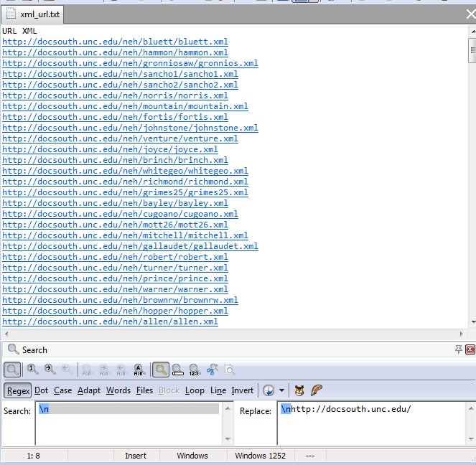Click the editor scroll down arrow
476x465 pixels.
click(473, 321)
